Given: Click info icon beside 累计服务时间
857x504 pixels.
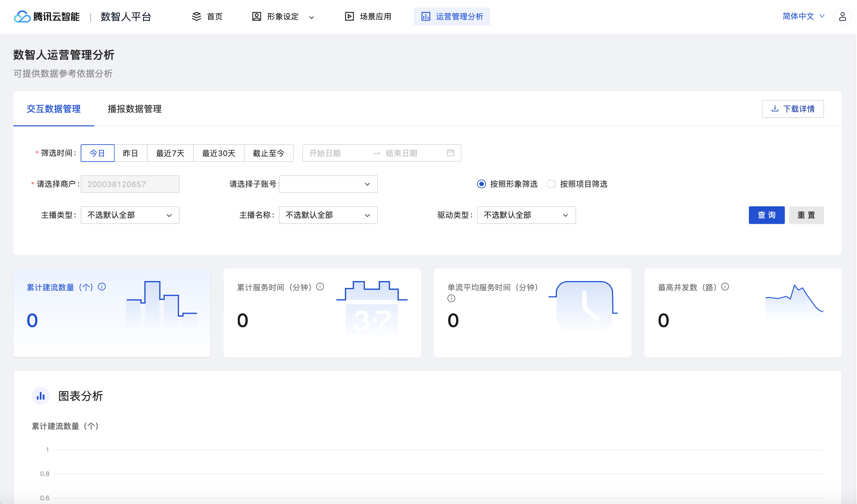Looking at the screenshot, I should point(320,287).
